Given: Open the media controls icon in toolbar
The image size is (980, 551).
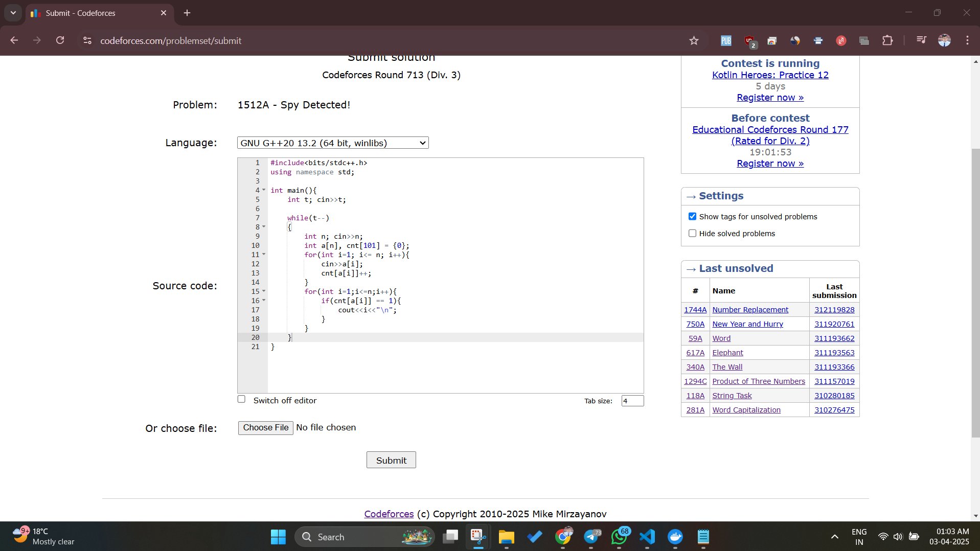Looking at the screenshot, I should tap(921, 40).
